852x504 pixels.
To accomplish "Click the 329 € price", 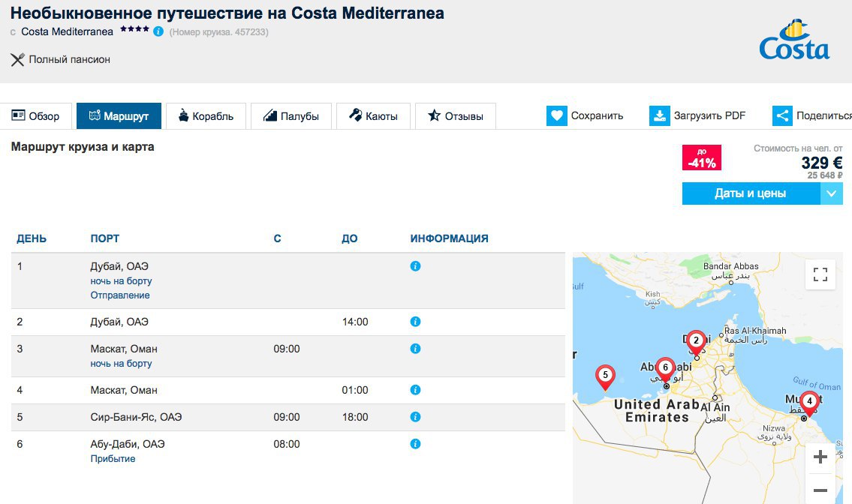I will coord(822,163).
